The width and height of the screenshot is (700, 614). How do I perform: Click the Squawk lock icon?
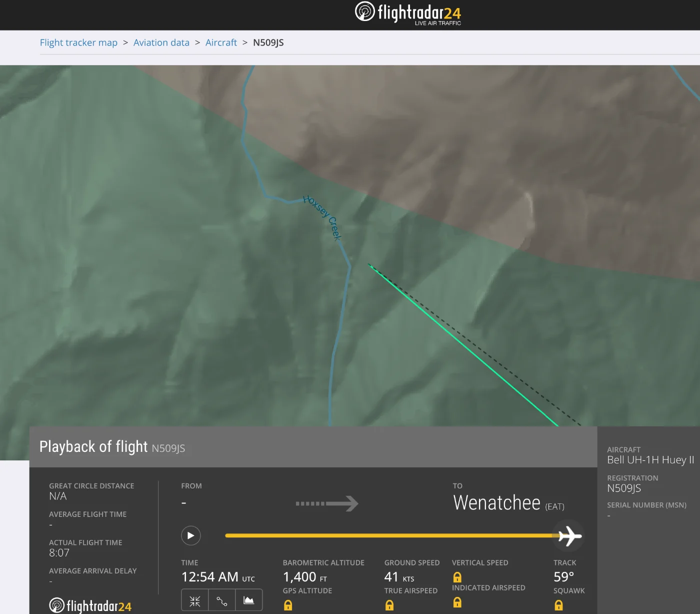click(558, 605)
